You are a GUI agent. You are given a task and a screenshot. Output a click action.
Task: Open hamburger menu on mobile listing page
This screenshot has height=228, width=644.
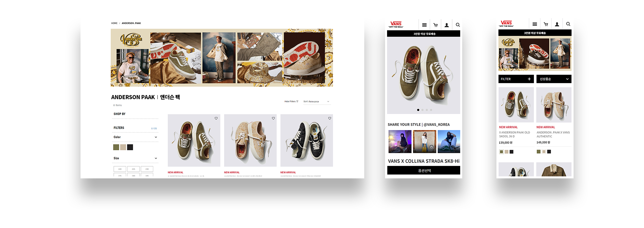click(x=535, y=24)
